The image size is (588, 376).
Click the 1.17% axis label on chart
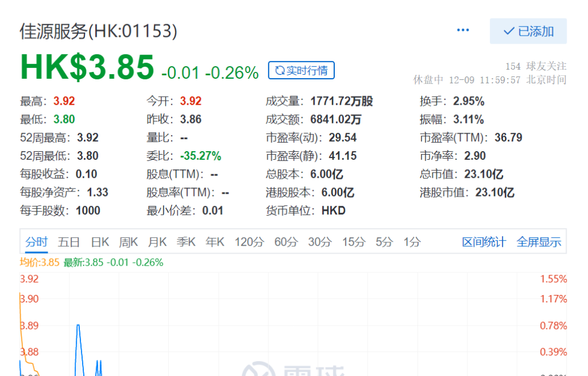pyautogui.click(x=553, y=299)
